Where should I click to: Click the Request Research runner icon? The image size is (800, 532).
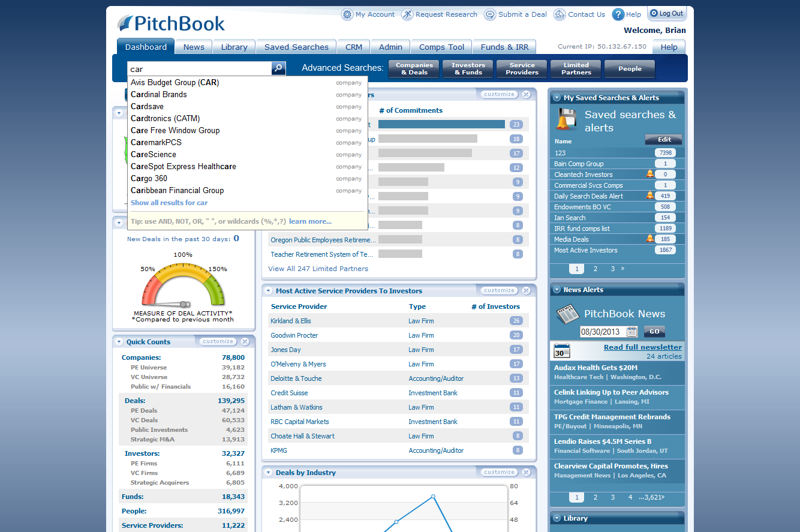(x=407, y=14)
